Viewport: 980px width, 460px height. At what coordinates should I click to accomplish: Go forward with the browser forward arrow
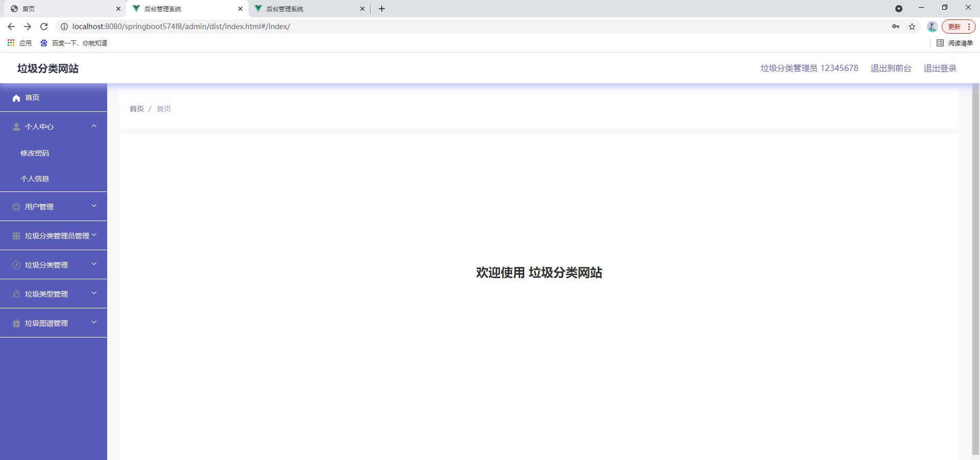[28, 27]
